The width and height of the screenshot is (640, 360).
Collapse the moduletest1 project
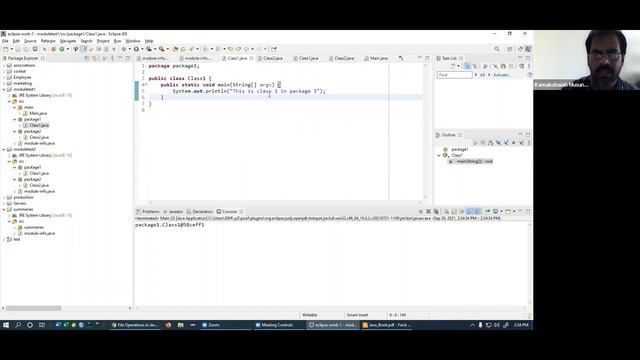click(4, 89)
